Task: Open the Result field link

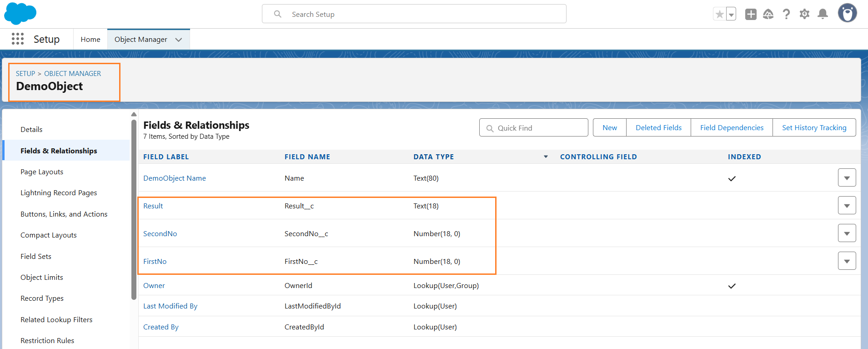Action: coord(153,206)
